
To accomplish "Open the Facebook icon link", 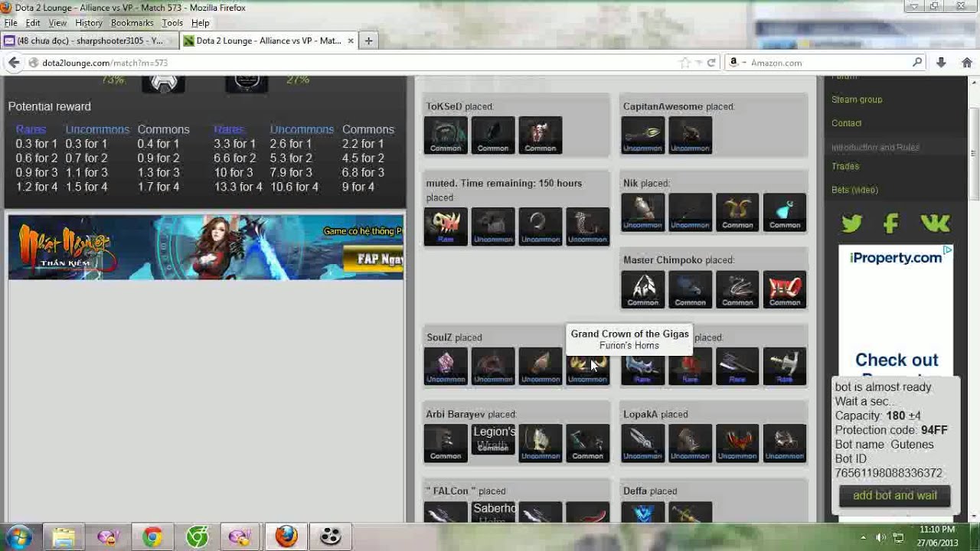I will tap(890, 223).
